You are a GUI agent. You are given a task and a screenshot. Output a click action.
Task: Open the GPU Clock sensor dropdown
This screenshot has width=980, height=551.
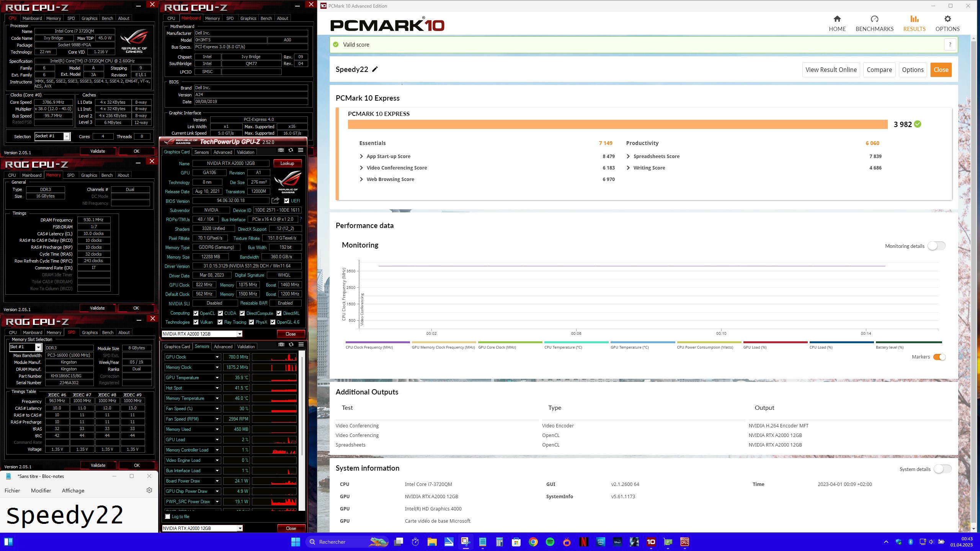pyautogui.click(x=217, y=357)
